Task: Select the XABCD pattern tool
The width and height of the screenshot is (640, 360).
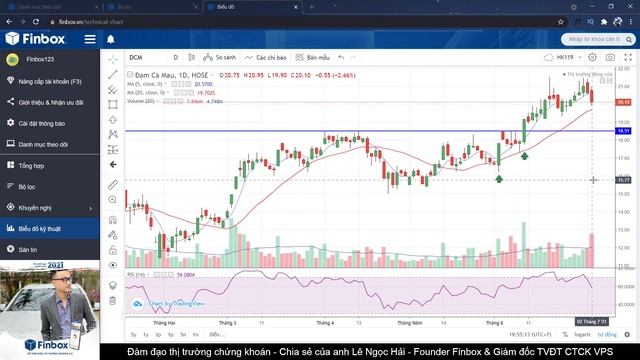Action: (x=113, y=134)
